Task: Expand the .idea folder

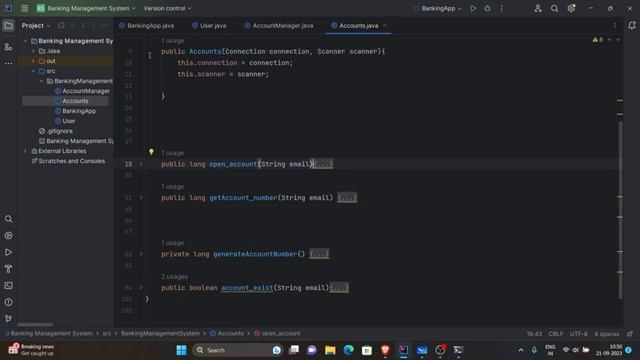Action: (x=33, y=51)
